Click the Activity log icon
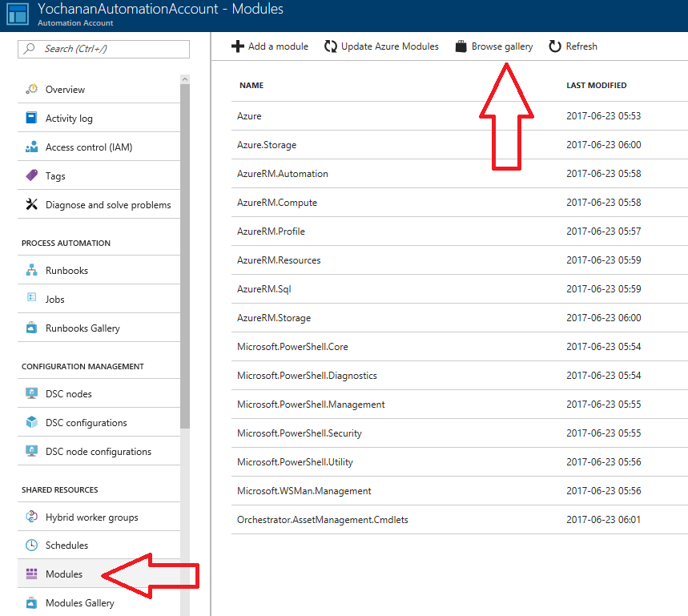Screen dimensions: 688x616 coord(31,118)
